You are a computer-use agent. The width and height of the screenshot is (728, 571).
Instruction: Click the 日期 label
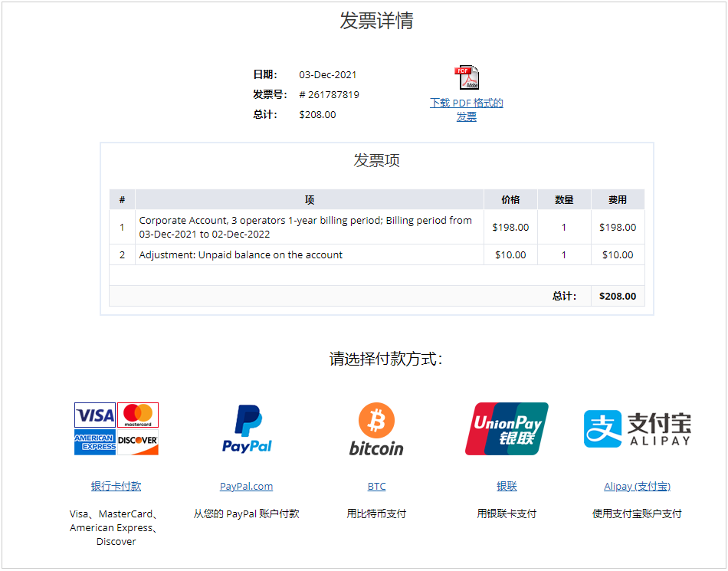pos(265,75)
